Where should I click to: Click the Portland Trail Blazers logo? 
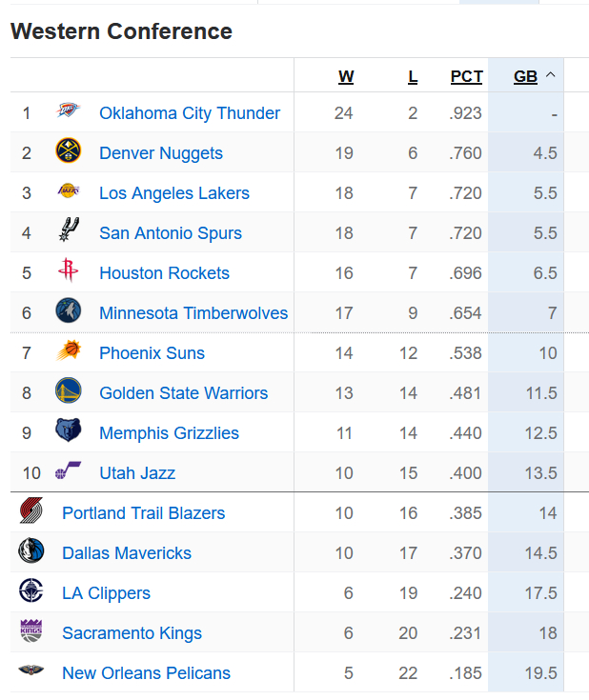tap(30, 512)
